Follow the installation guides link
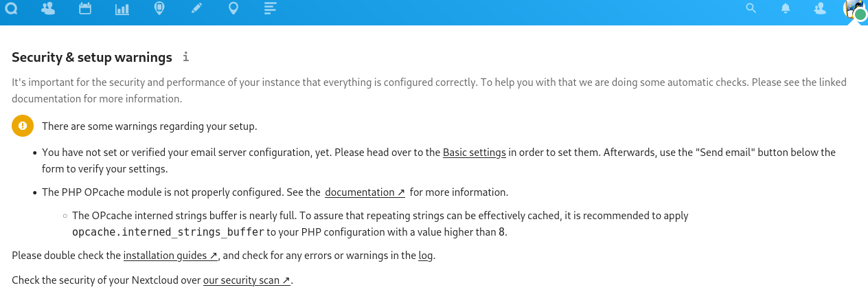Screen dimensions: 868x303 (x=170, y=256)
